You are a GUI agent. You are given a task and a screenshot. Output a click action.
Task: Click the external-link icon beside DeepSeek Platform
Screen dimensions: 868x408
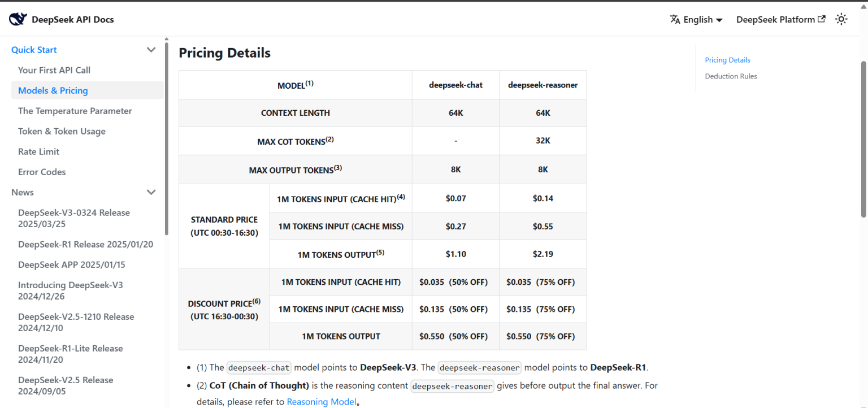(822, 18)
